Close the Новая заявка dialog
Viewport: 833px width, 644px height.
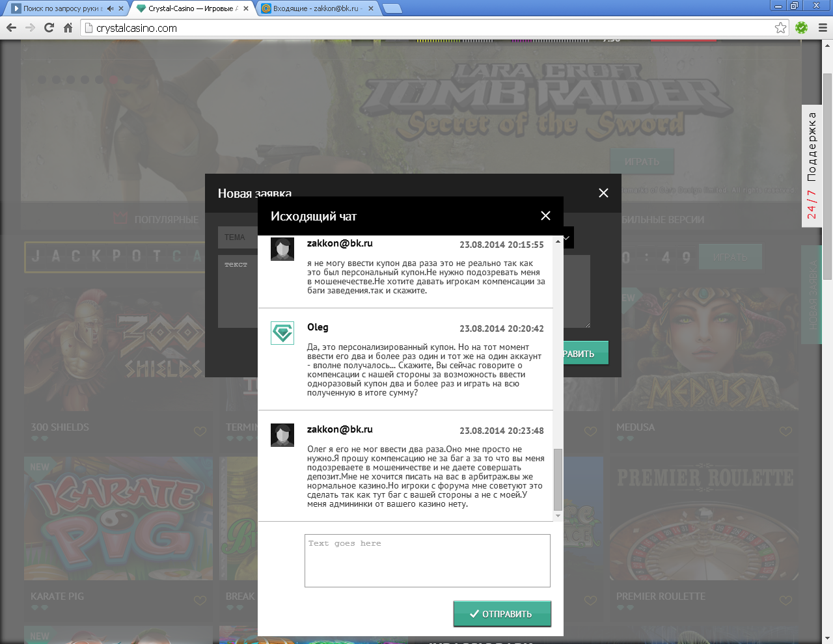pyautogui.click(x=603, y=193)
